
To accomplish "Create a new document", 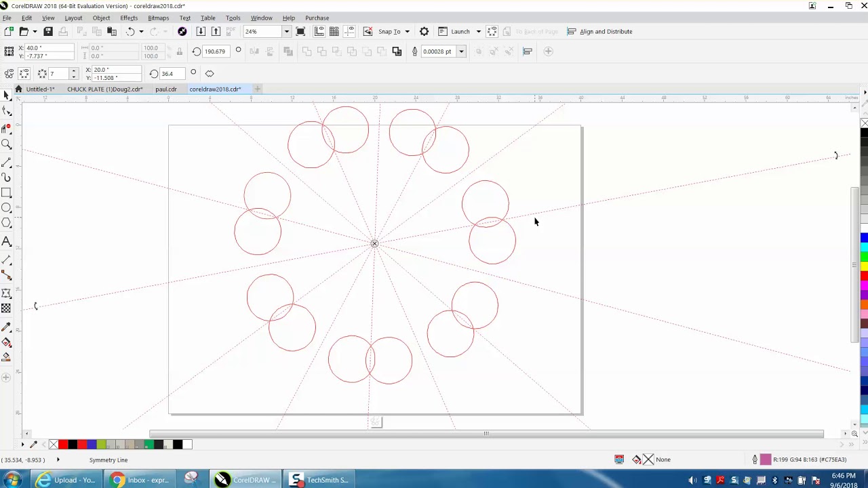I will click(9, 31).
